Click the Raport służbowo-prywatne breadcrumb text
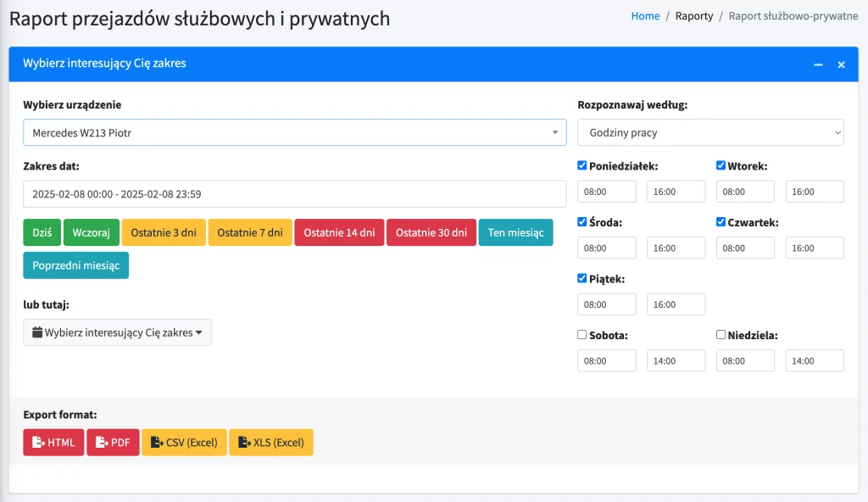 click(793, 16)
